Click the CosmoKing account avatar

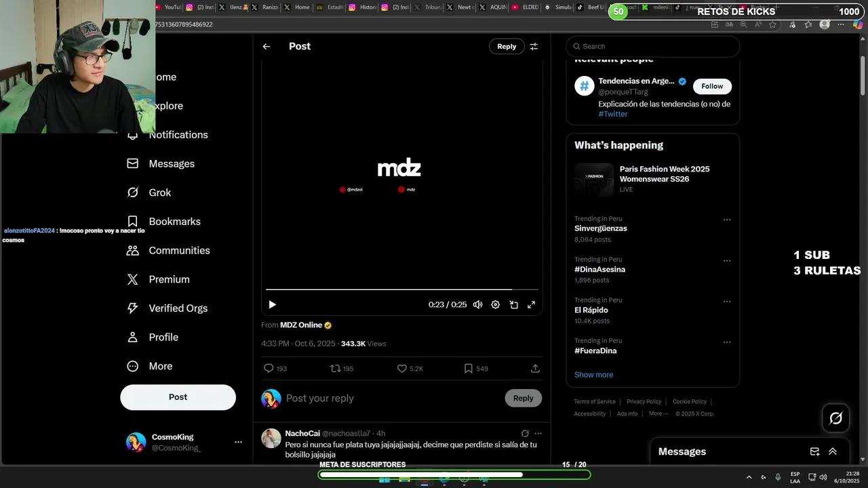[136, 443]
